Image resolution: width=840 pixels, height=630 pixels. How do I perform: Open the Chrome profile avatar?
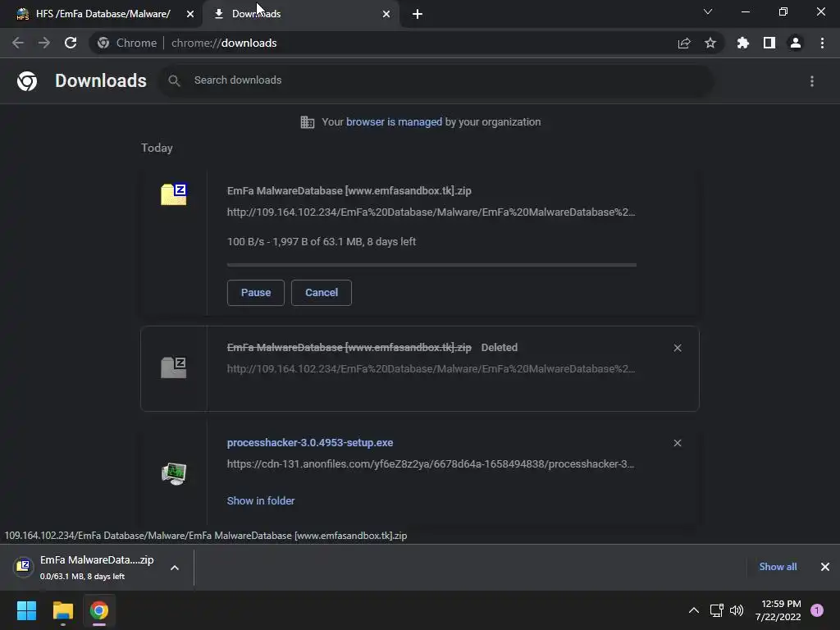point(796,43)
